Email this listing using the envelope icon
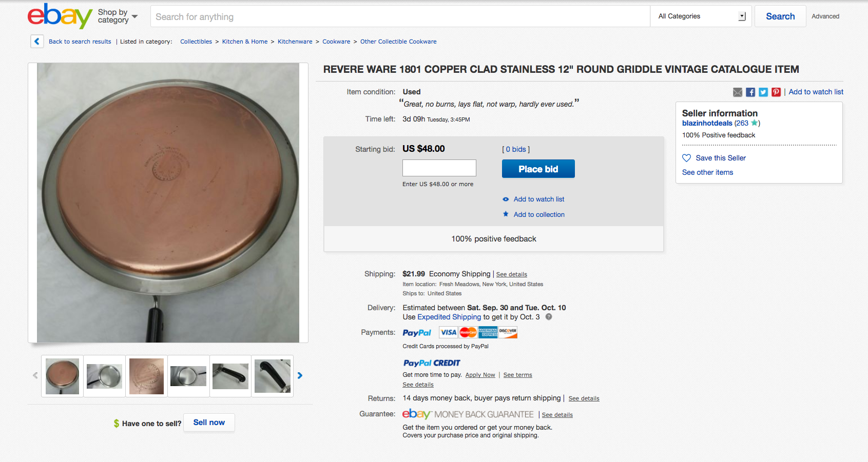This screenshot has width=868, height=462. pos(737,92)
